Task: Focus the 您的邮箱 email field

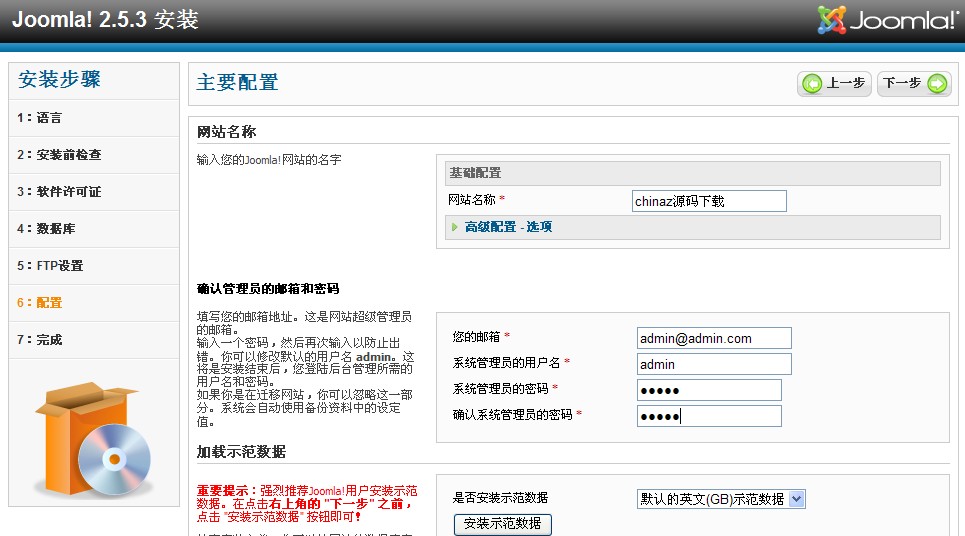Action: tap(714, 338)
